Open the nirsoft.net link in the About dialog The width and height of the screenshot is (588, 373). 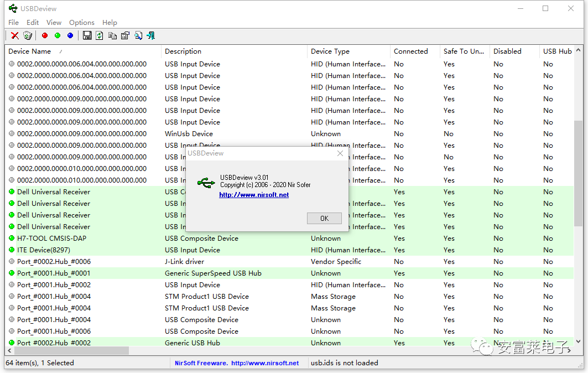click(x=254, y=195)
